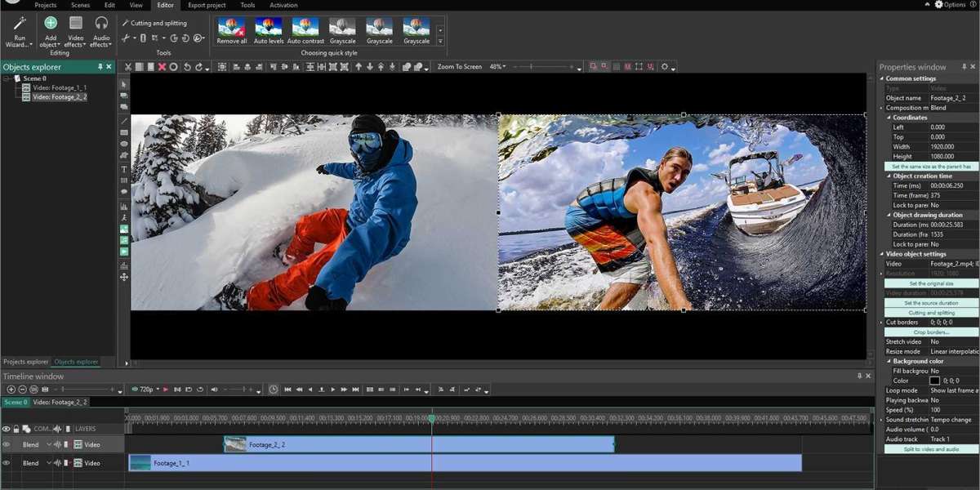This screenshot has width=980, height=490.
Task: Click Split to video and audio button
Action: [931, 449]
